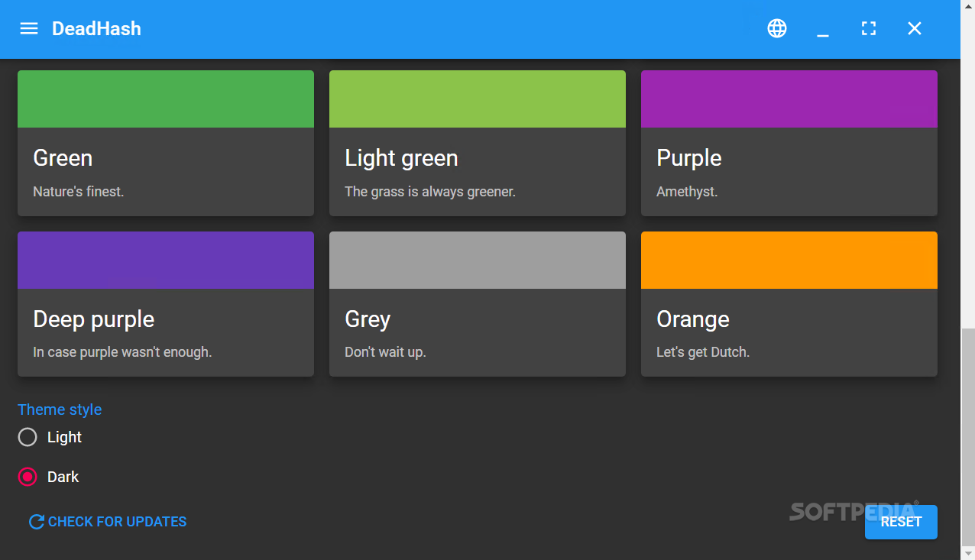
Task: Select the Dark theme style radio button
Action: pyautogui.click(x=28, y=477)
